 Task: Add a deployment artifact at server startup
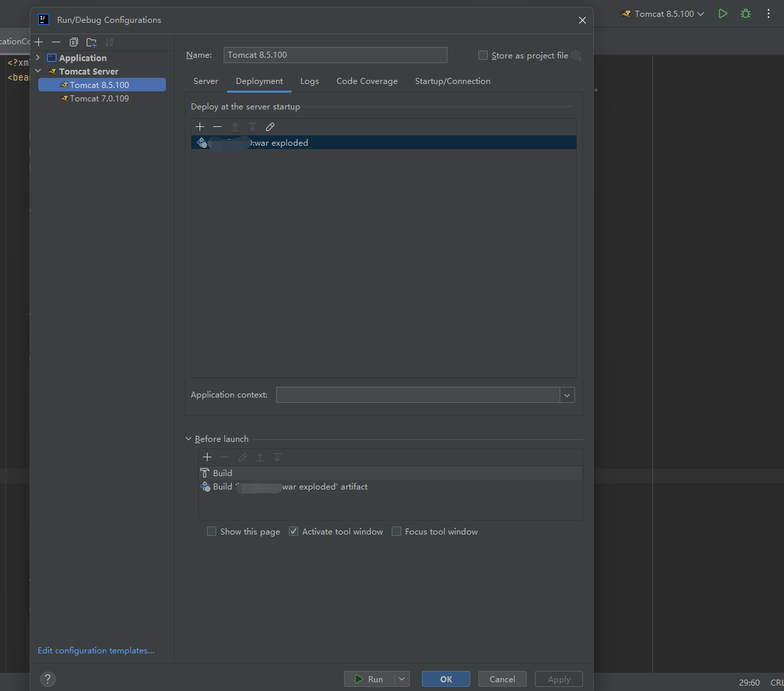(200, 127)
